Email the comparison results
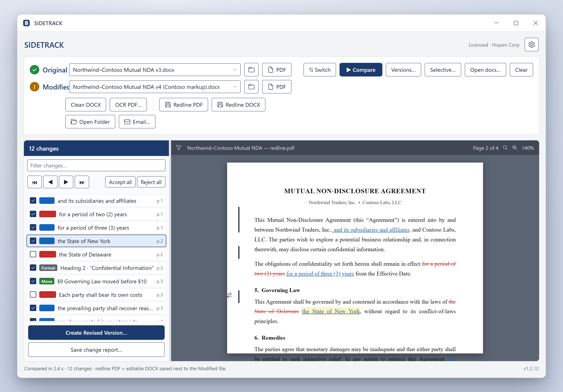Viewport: 563px width, 392px height. pyautogui.click(x=137, y=122)
